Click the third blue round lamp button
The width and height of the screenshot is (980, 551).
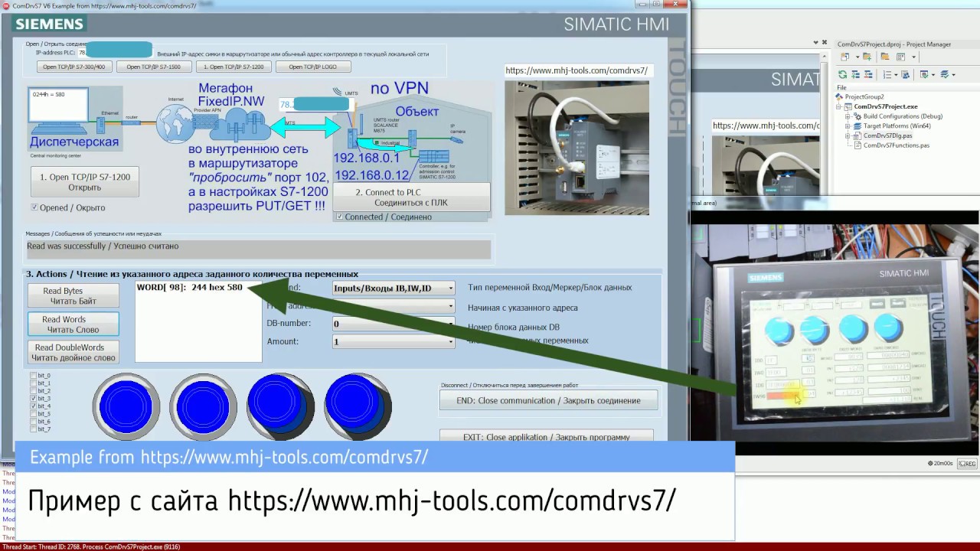(x=280, y=406)
